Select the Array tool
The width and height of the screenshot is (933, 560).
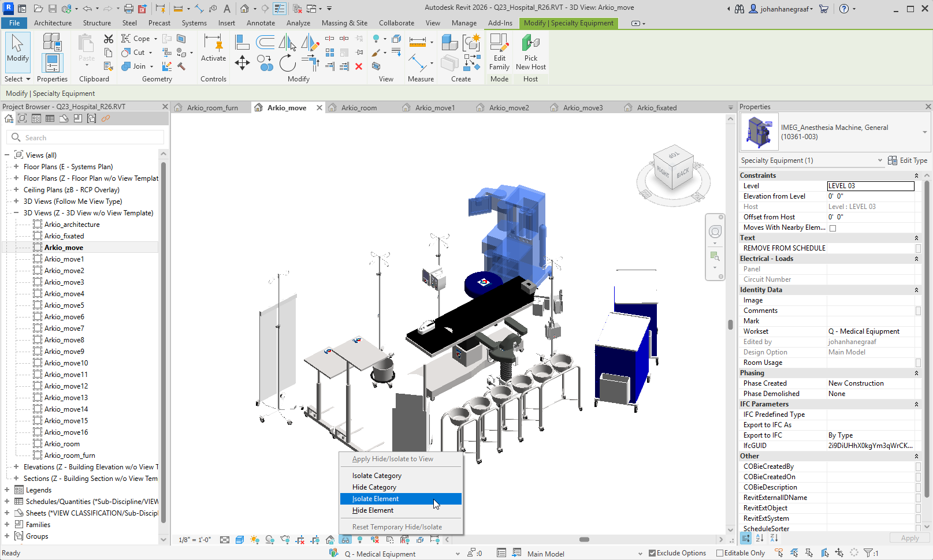330,53
